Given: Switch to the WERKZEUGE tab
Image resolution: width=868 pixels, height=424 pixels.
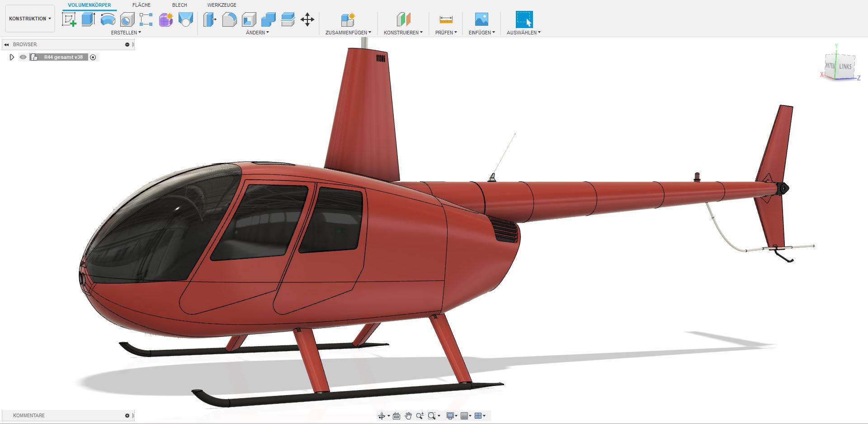Looking at the screenshot, I should [222, 5].
